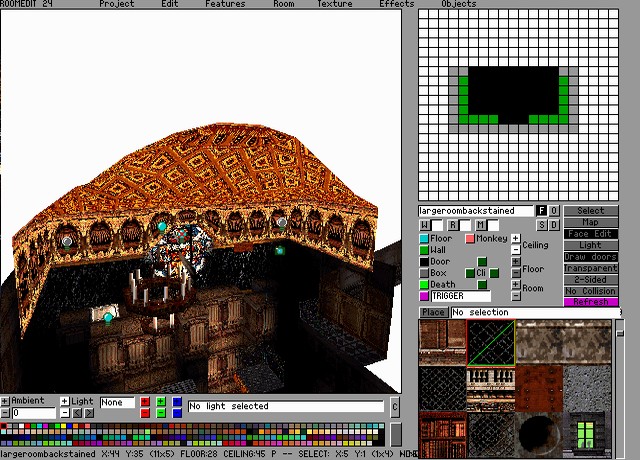
Task: Toggle the Face Edit mode
Action: coord(590,234)
